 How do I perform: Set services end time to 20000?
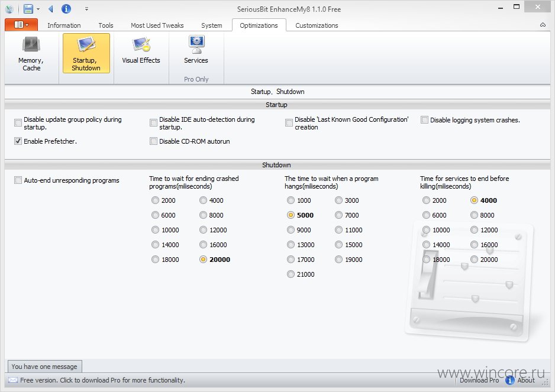point(475,260)
